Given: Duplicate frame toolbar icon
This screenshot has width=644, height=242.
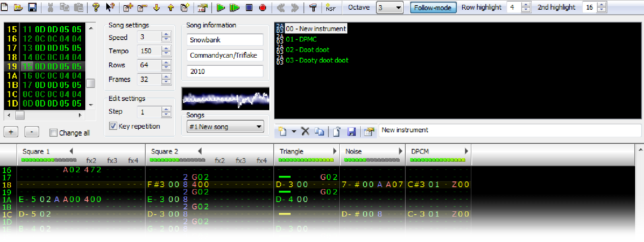Looking at the screenshot, I should (185, 7).
